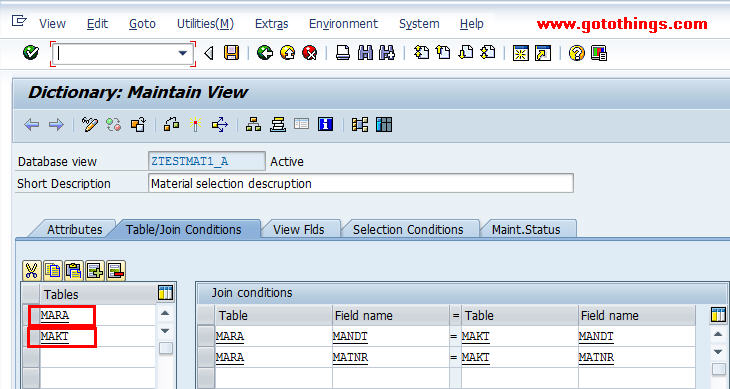The height and width of the screenshot is (389, 730).
Task: Open the Utilities(M) menu
Action: 205,24
